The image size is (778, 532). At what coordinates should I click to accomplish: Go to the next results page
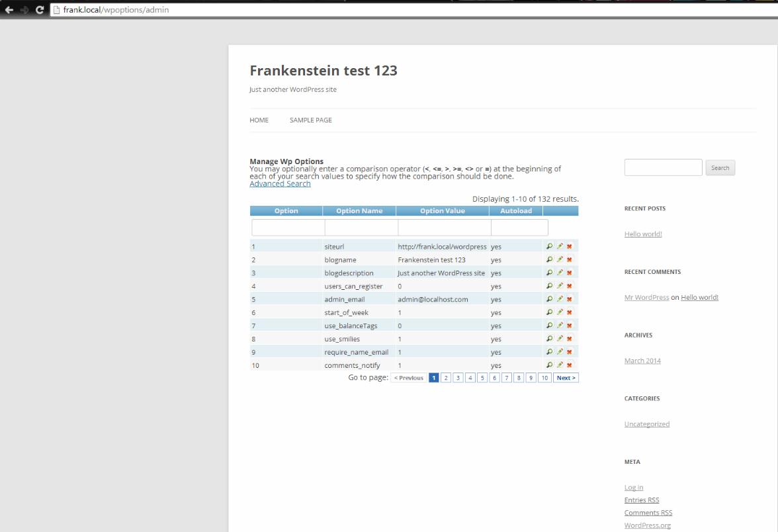tap(566, 377)
